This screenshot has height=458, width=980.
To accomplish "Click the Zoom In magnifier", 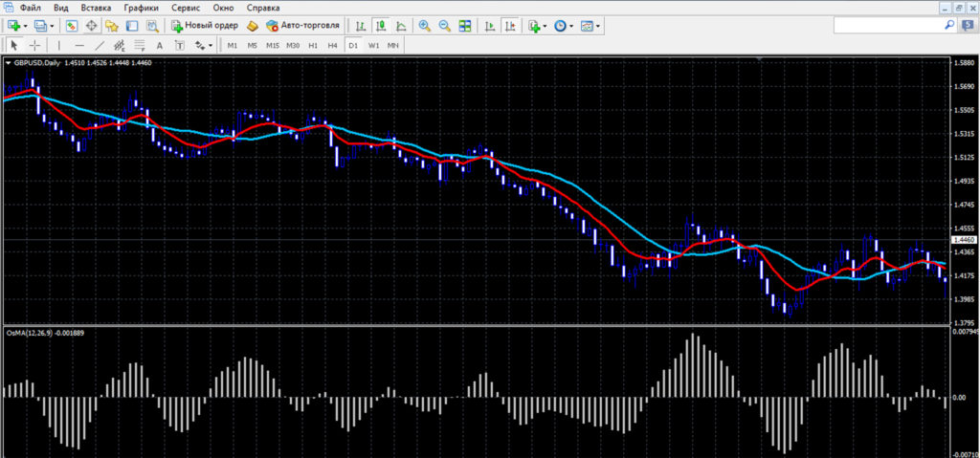I will [424, 26].
